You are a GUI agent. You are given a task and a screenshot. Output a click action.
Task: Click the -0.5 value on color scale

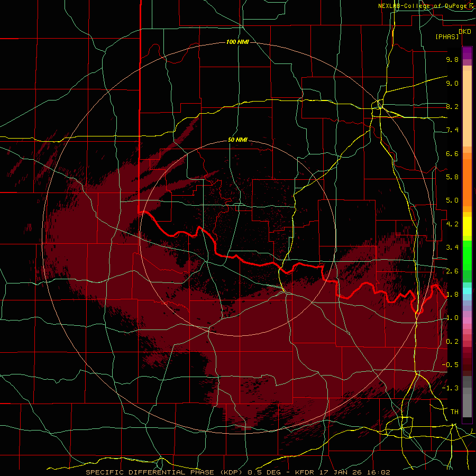(x=450, y=365)
